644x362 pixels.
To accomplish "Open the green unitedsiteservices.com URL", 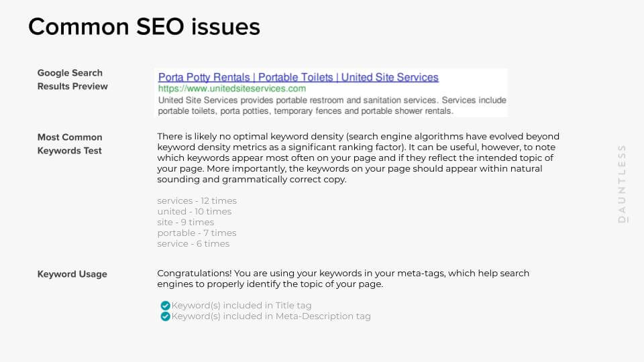I will pos(232,88).
